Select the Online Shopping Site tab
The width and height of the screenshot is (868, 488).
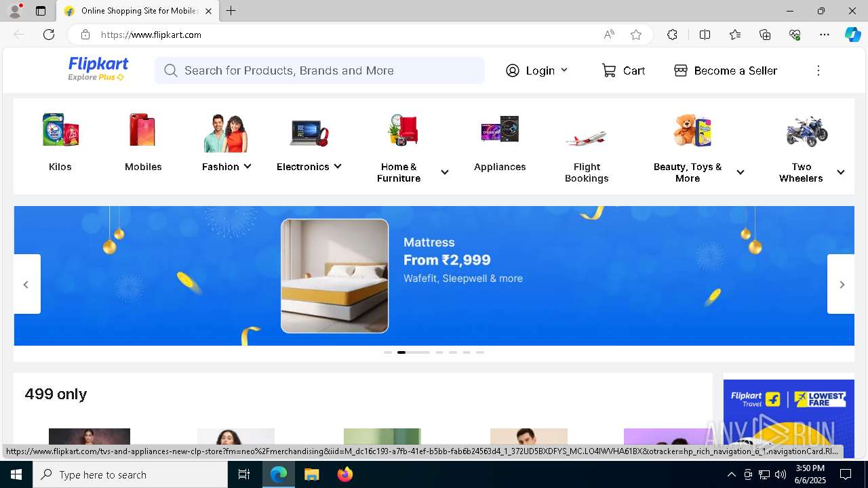click(138, 11)
